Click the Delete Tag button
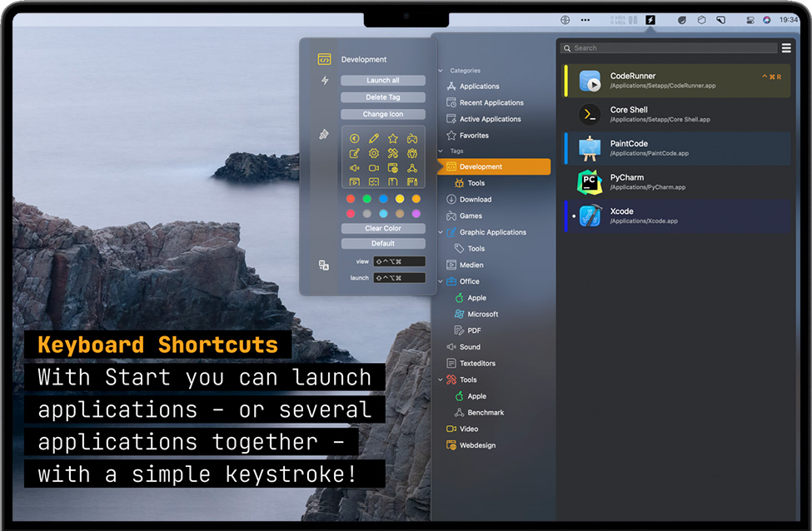 point(383,97)
